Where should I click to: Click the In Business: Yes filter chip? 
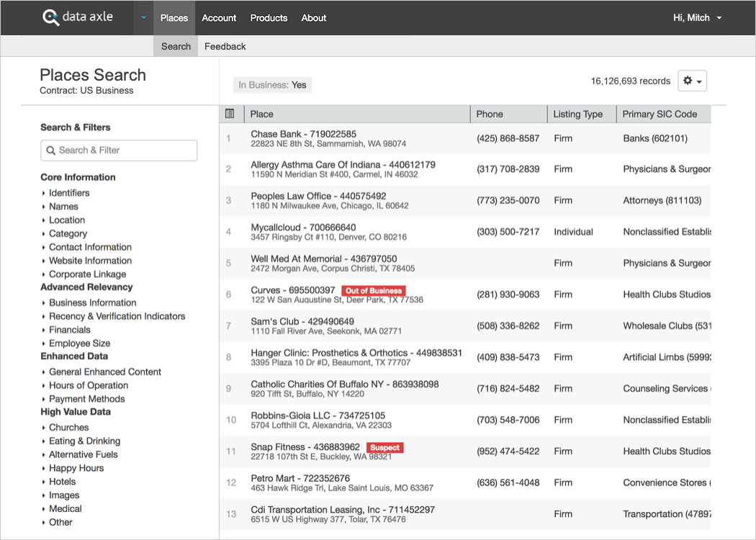pos(272,85)
